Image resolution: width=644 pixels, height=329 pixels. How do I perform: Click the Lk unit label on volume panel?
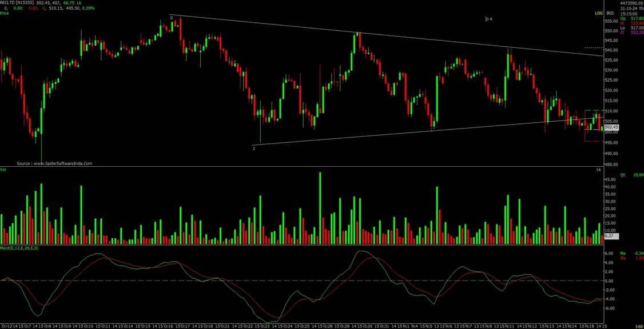[599, 170]
